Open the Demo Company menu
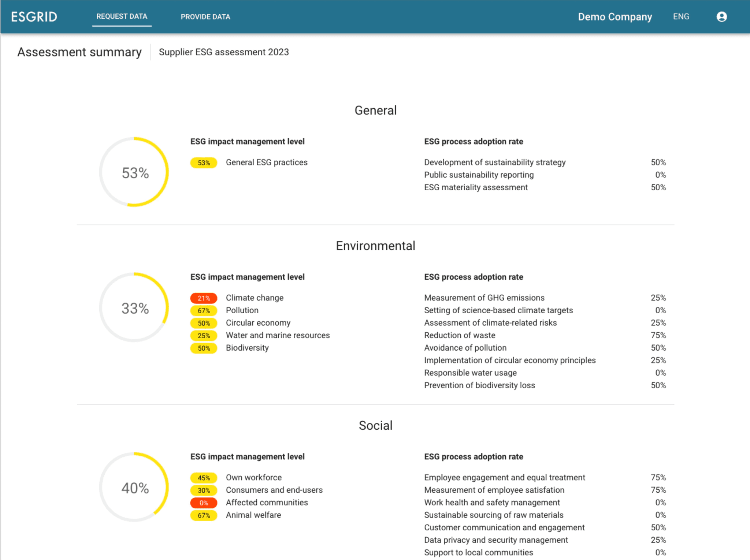Image resolution: width=750 pixels, height=560 pixels. (x=615, y=16)
